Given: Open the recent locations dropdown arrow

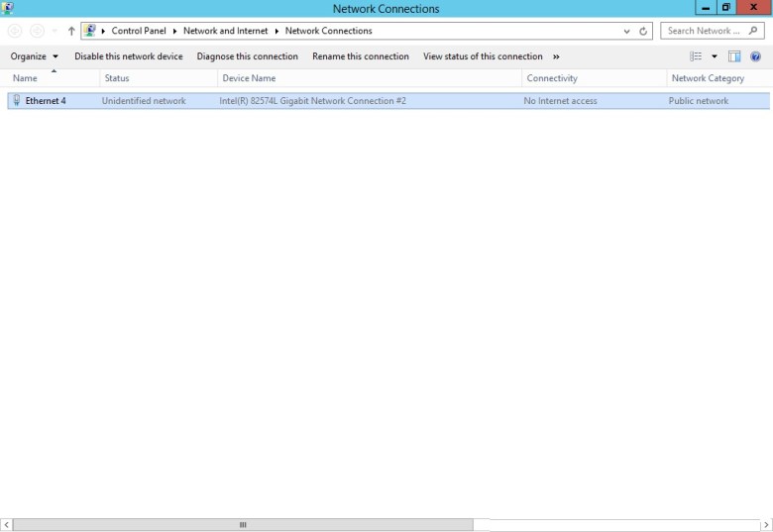Looking at the screenshot, I should tap(54, 31).
